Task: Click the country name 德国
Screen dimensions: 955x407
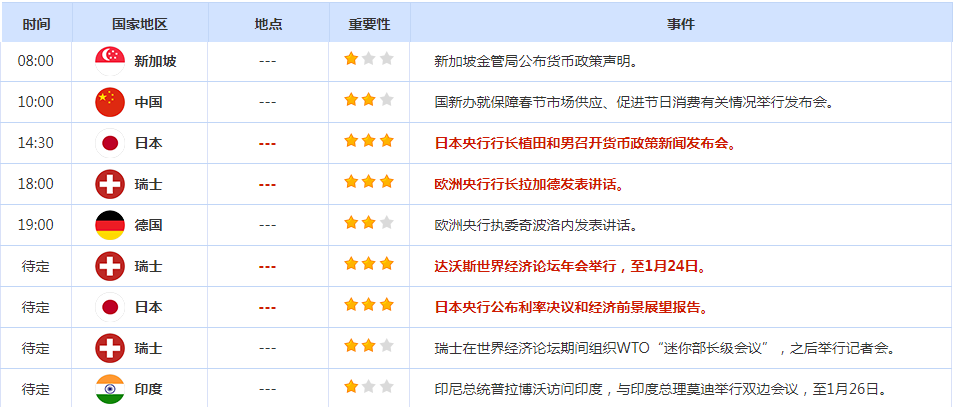Action: tap(149, 225)
